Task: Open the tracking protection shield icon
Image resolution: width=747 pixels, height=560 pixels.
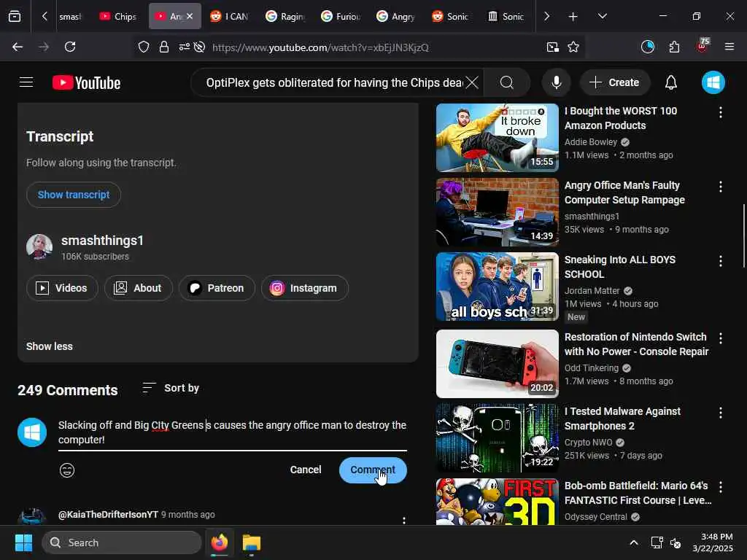Action: click(144, 47)
